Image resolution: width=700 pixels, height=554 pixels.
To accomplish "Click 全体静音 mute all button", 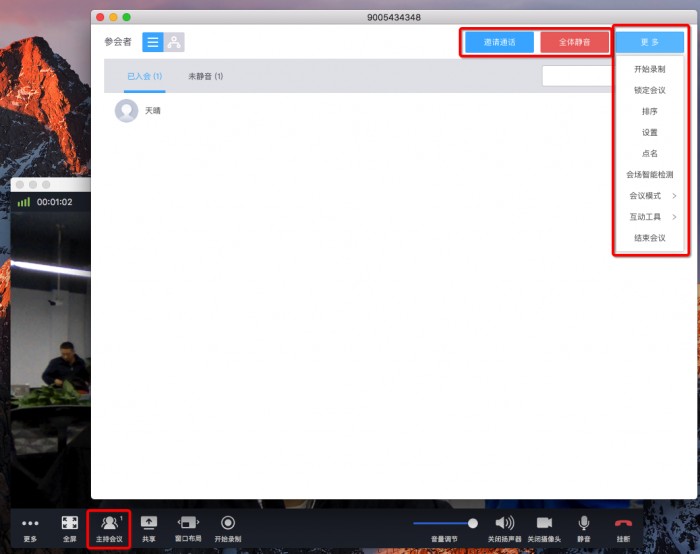I will click(575, 42).
